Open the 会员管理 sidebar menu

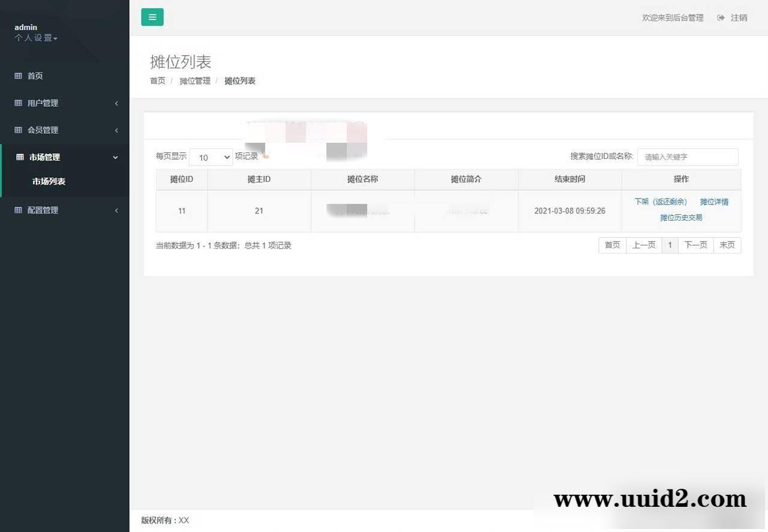coord(42,130)
